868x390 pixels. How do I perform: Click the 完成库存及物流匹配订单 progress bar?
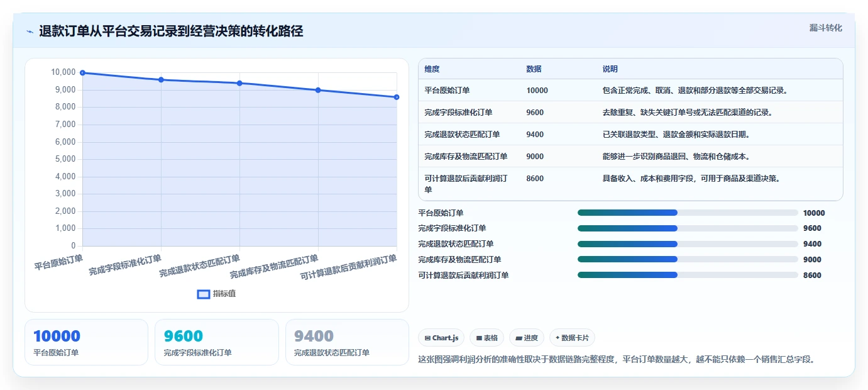[688, 259]
